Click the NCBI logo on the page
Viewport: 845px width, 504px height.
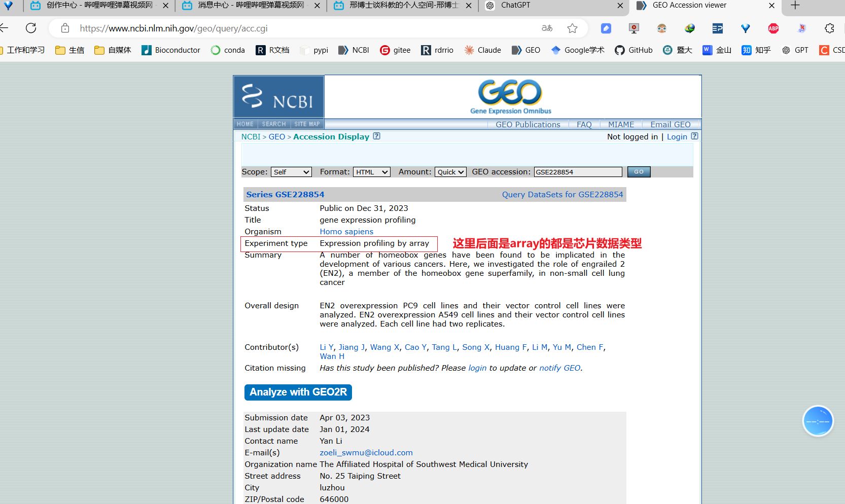pos(278,96)
